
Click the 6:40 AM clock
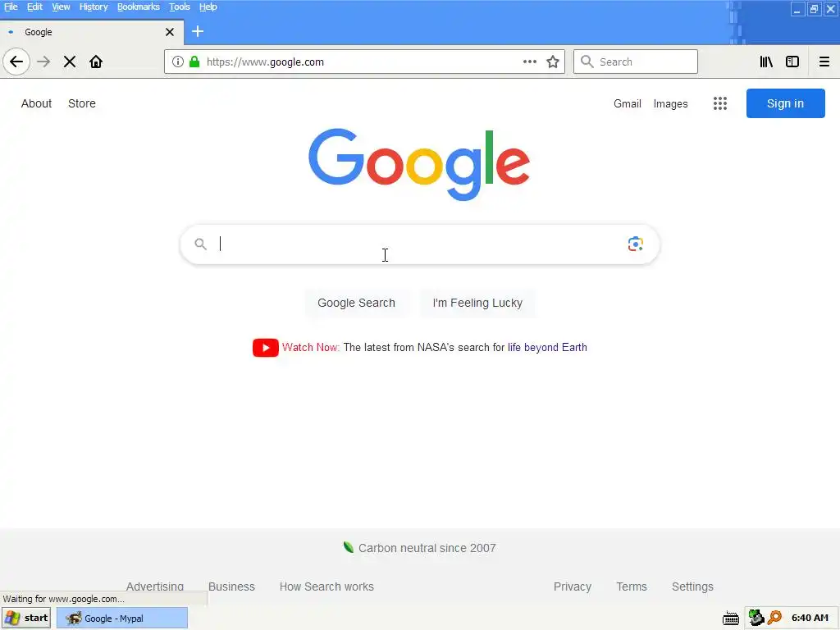810,619
